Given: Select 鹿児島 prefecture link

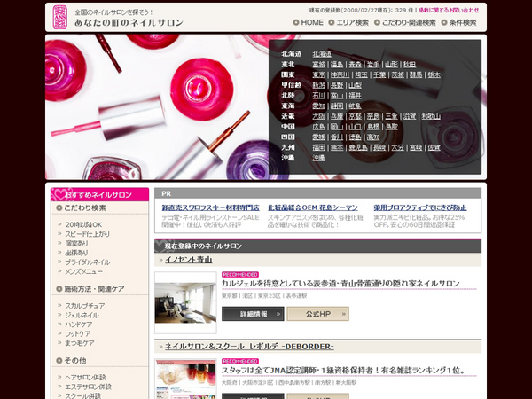Looking at the screenshot, I should click(358, 147).
